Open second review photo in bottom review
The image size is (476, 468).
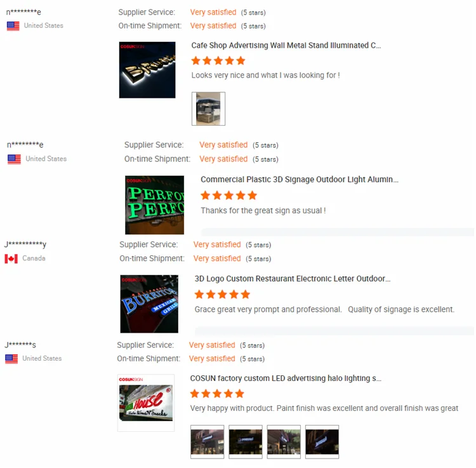pyautogui.click(x=245, y=441)
